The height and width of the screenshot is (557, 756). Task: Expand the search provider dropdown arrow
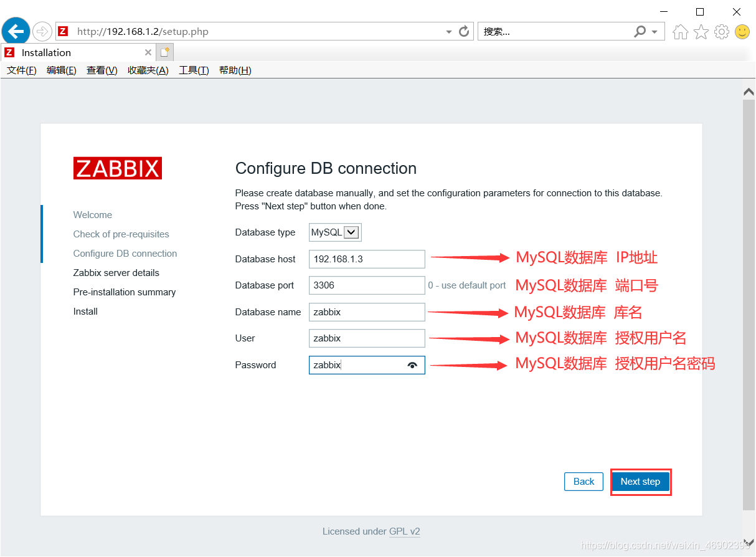[654, 32]
